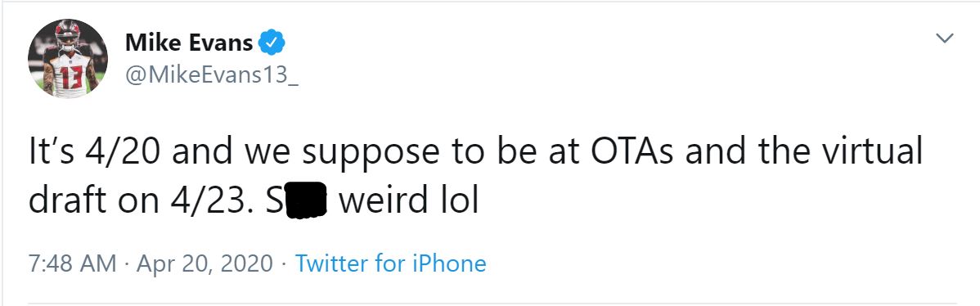
Task: Click the words weird lol
Action: 408,202
